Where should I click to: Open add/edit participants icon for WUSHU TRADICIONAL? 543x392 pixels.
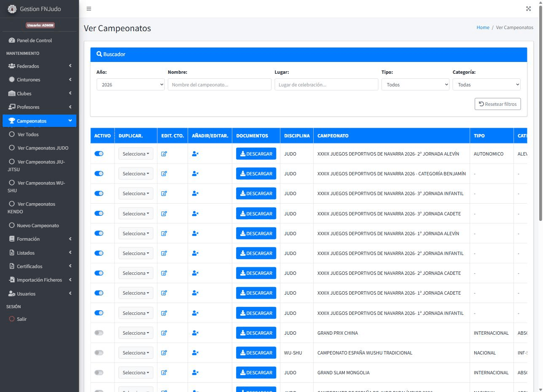pyautogui.click(x=195, y=353)
